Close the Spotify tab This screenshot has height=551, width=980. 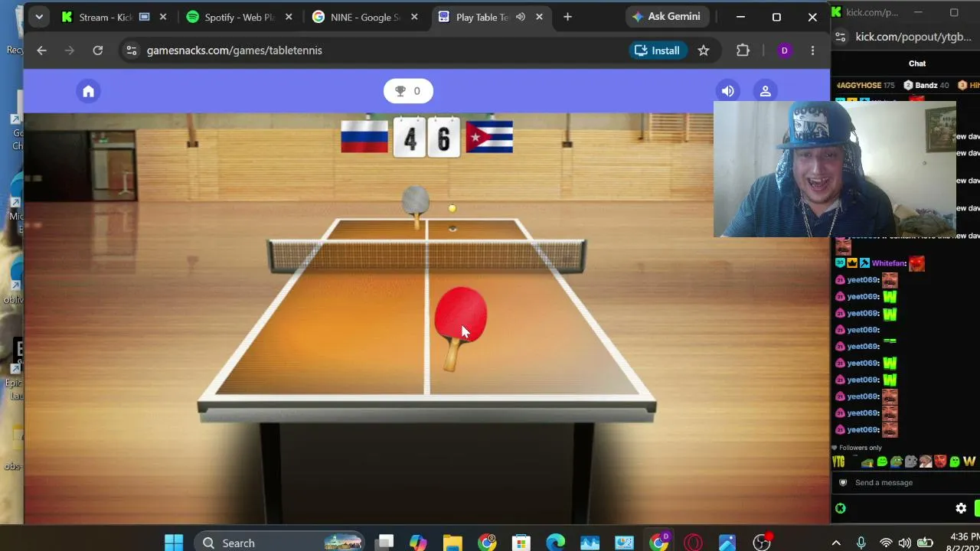288,17
